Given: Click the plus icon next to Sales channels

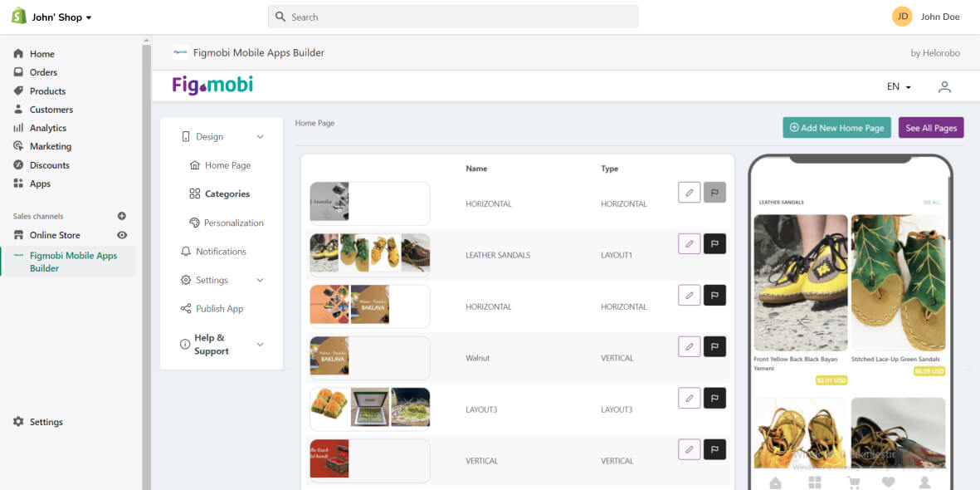Looking at the screenshot, I should [x=122, y=216].
